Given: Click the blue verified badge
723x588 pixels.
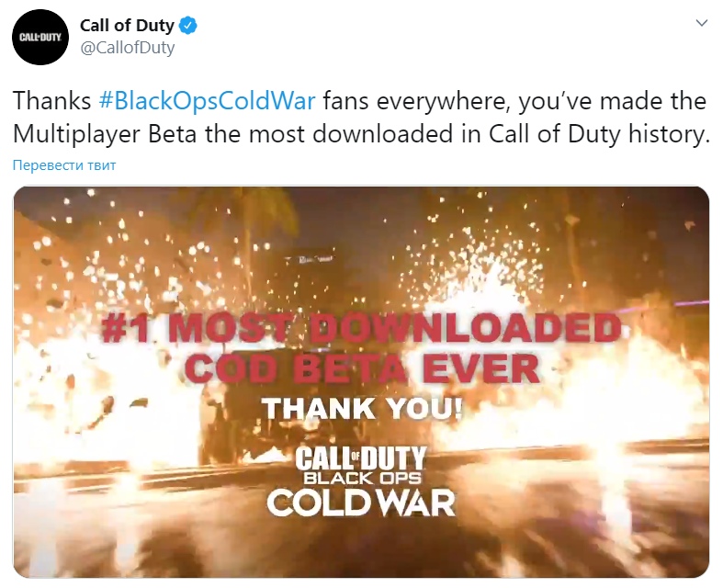Looking at the screenshot, I should pyautogui.click(x=188, y=26).
